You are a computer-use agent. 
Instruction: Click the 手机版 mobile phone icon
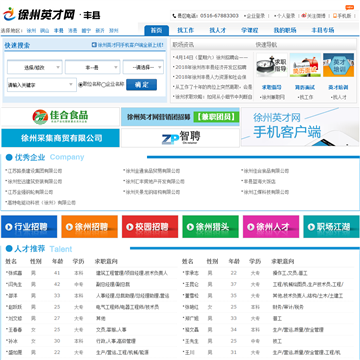pyautogui.click(x=335, y=16)
